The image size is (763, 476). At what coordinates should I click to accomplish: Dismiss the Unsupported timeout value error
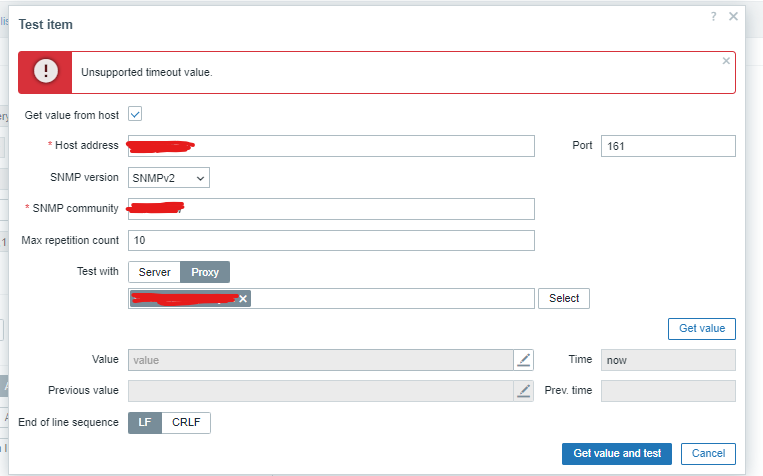tap(726, 61)
